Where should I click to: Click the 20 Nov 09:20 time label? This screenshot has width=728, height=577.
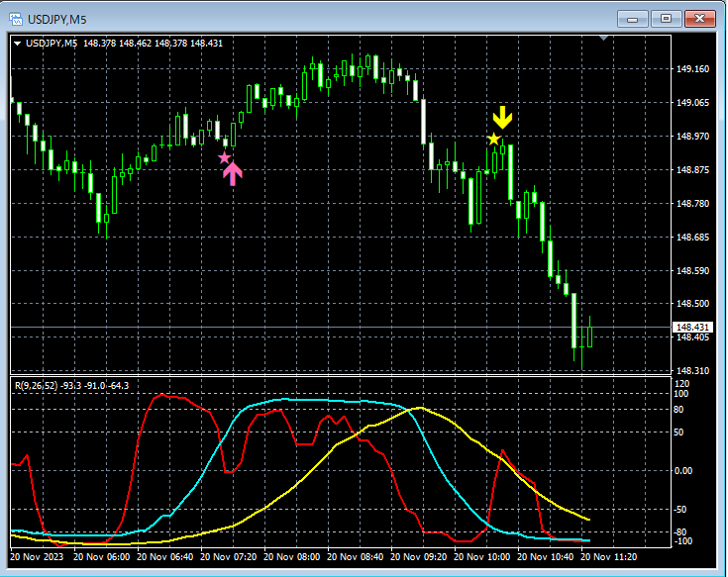[x=419, y=556]
